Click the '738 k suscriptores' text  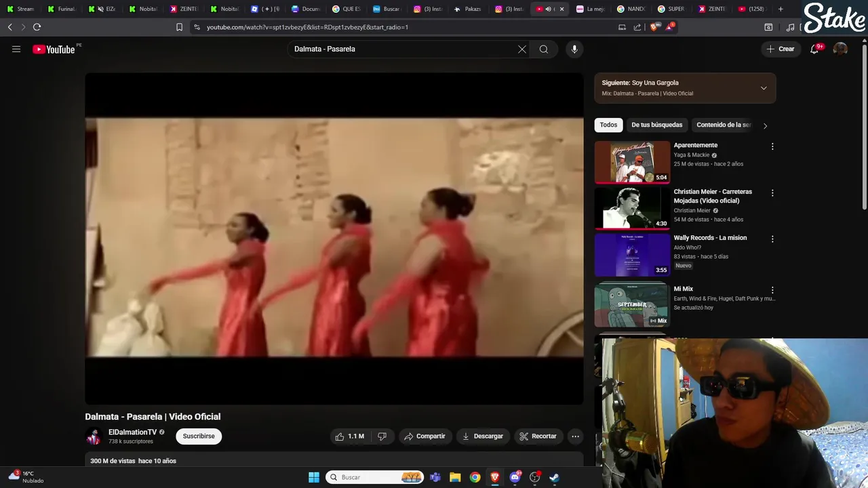[131, 441]
